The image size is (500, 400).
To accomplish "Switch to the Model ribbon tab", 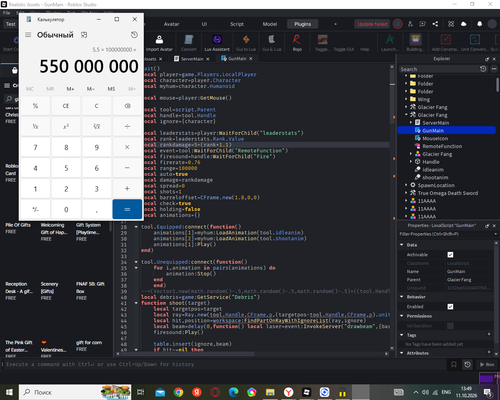I will click(x=270, y=24).
